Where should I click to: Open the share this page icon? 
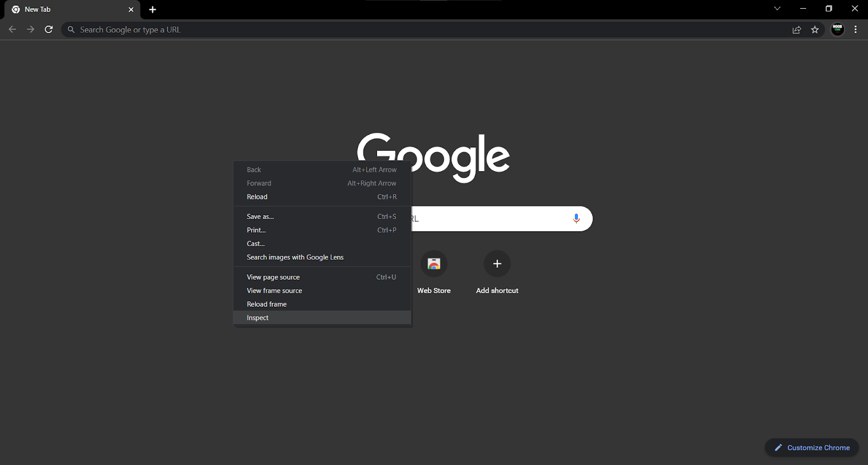coord(796,30)
